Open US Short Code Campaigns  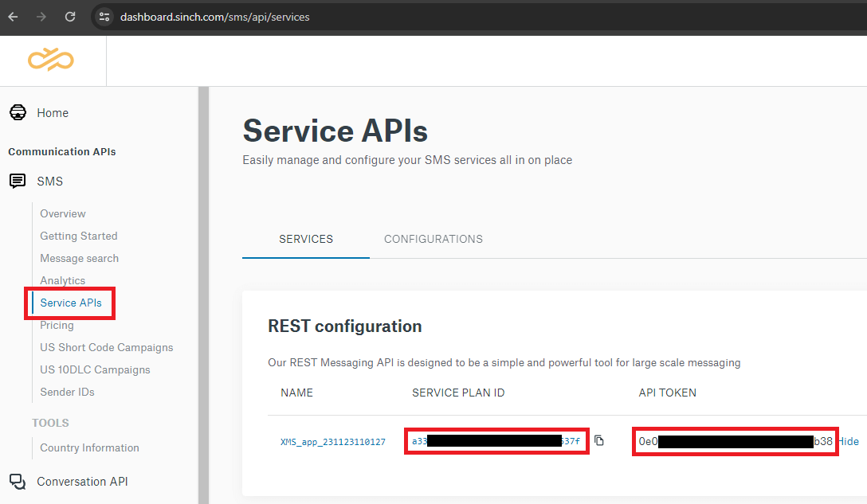[x=106, y=348]
